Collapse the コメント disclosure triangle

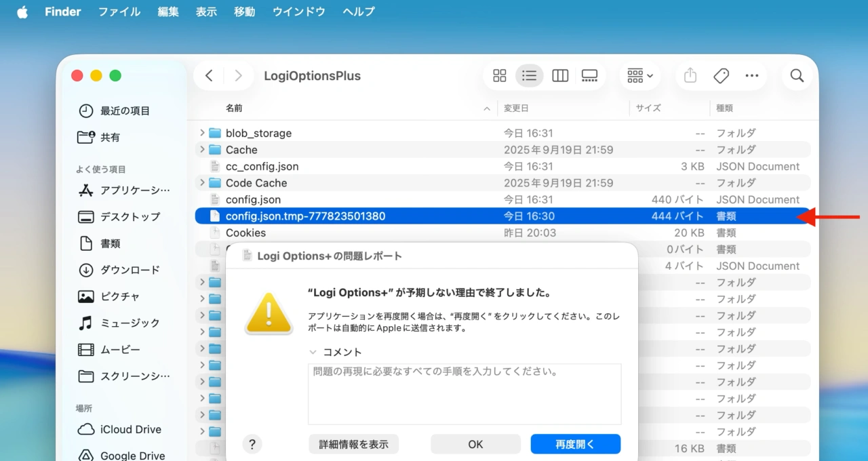(x=312, y=352)
